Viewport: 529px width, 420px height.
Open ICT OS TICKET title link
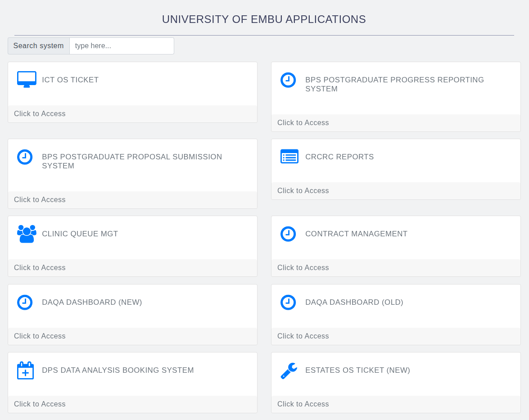coord(70,80)
